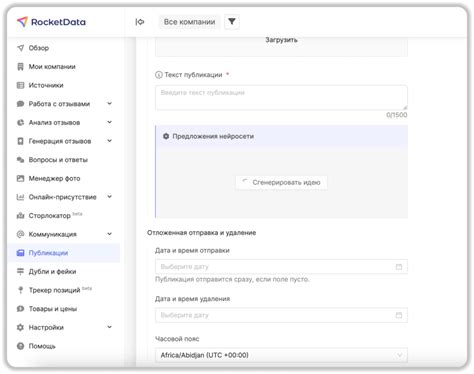The image size is (474, 374).
Task: Click the Сторлокатор menu label
Action: pyautogui.click(x=49, y=216)
